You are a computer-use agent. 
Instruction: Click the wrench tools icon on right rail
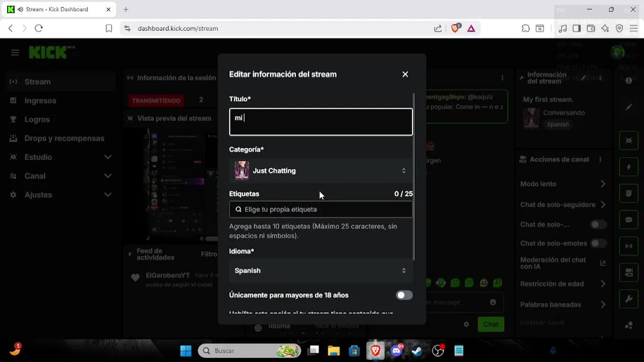629,299
